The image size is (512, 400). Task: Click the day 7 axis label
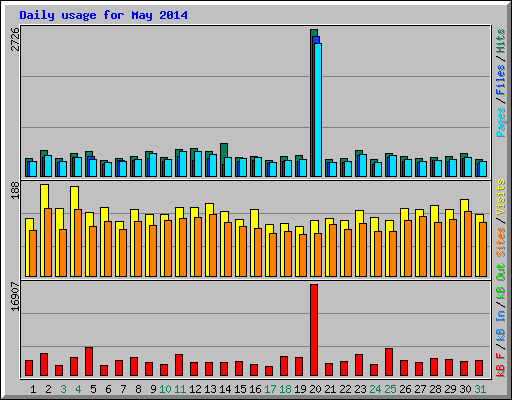(x=123, y=389)
